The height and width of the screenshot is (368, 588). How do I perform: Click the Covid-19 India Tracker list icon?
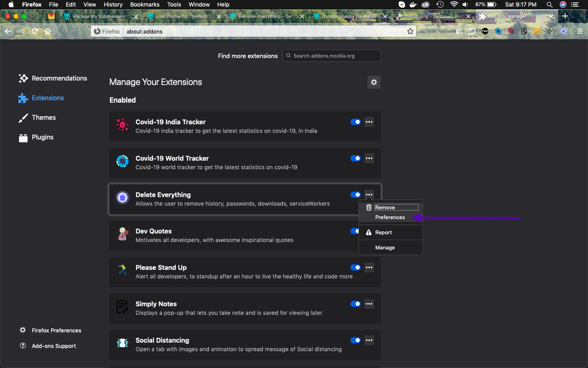point(122,125)
